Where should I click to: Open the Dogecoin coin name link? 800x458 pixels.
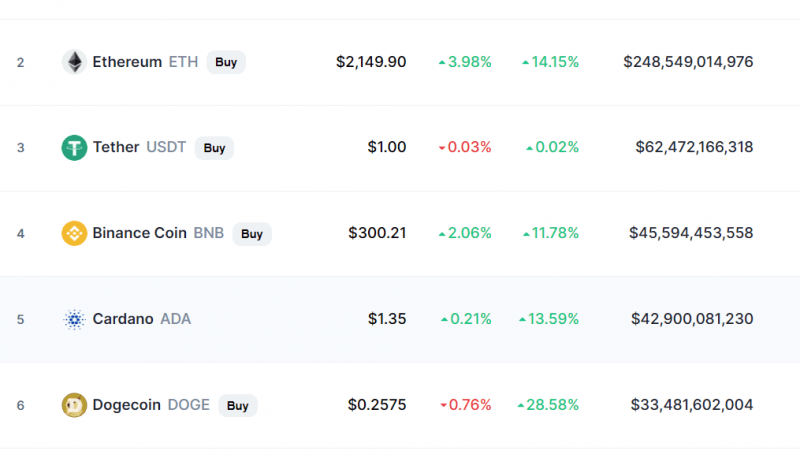pyautogui.click(x=127, y=406)
